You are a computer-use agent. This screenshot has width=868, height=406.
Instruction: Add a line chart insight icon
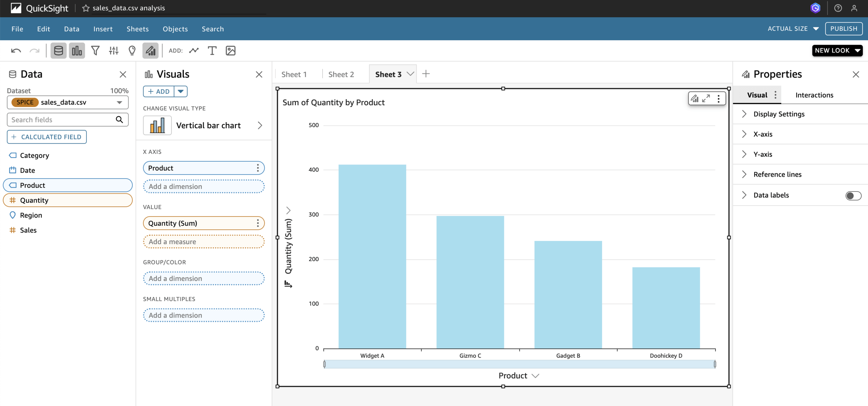[194, 51]
